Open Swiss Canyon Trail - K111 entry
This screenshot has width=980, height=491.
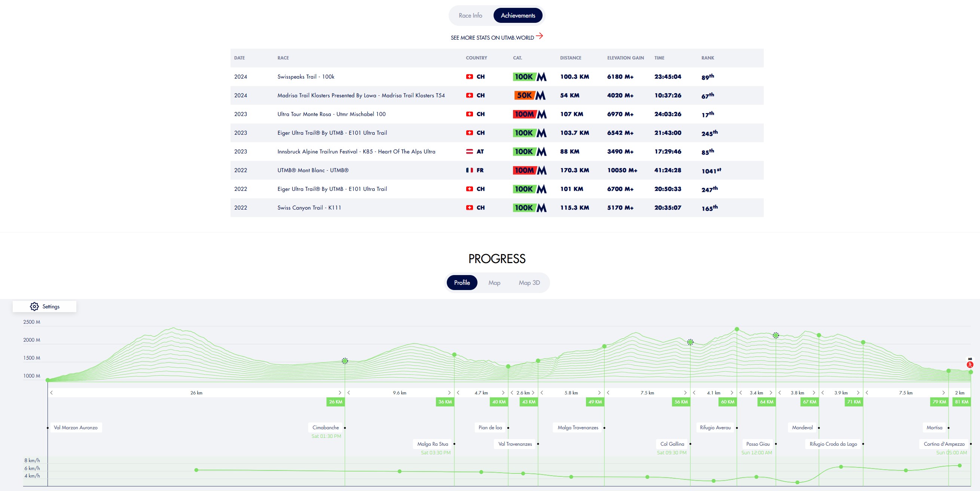click(309, 208)
